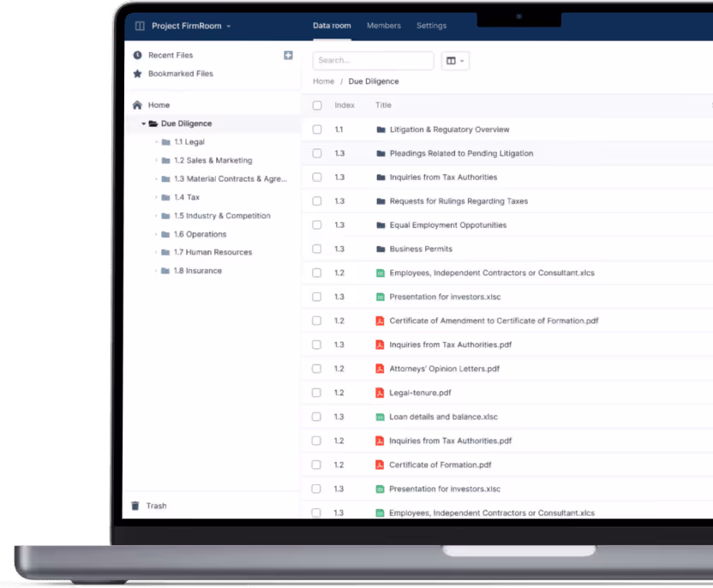713x588 pixels.
Task: Click the Litigation & Regulatory Overview folder icon
Action: coord(381,129)
